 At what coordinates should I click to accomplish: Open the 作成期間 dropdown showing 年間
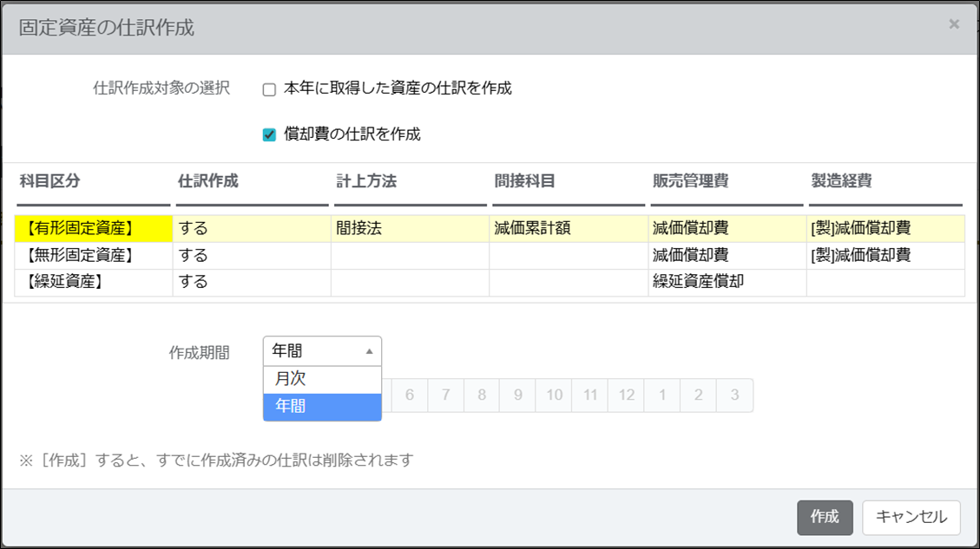(322, 351)
